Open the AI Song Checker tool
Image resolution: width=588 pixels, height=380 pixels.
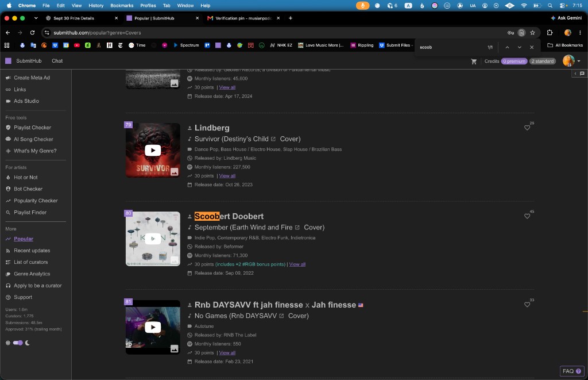point(33,139)
